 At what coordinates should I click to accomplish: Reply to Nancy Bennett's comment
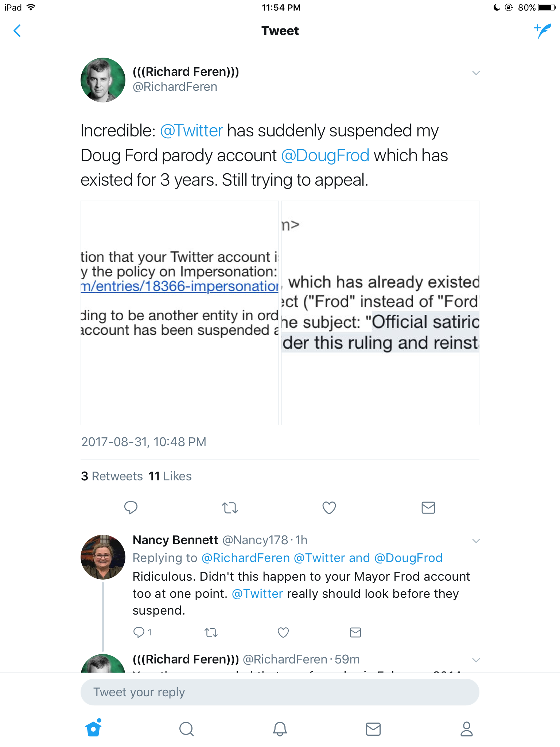point(139,632)
